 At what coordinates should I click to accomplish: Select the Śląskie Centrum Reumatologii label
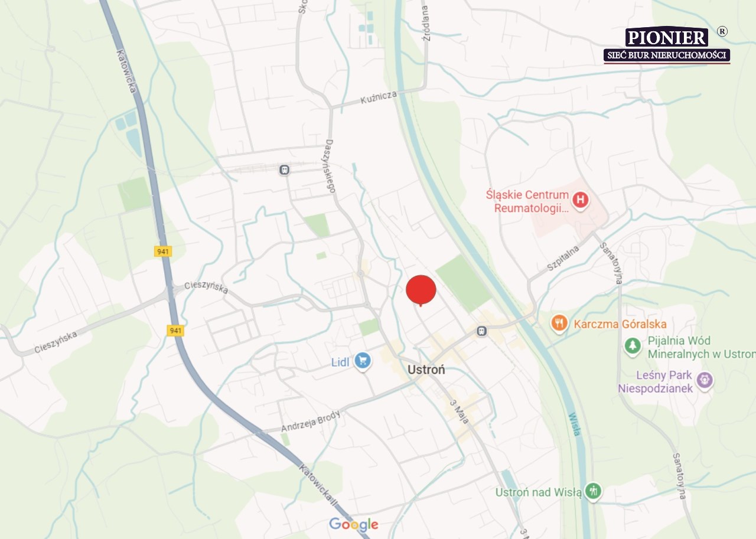click(527, 201)
